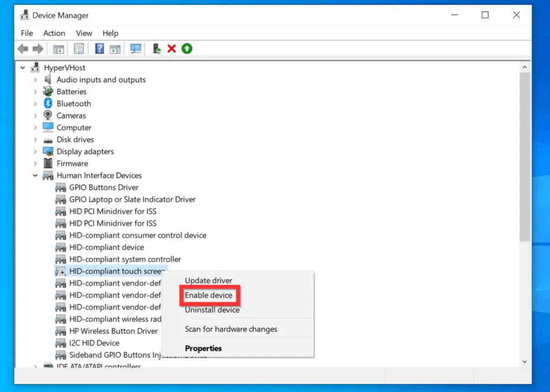The width and height of the screenshot is (550, 392).
Task: Select the I2C HID Device entry
Action: pos(95,343)
